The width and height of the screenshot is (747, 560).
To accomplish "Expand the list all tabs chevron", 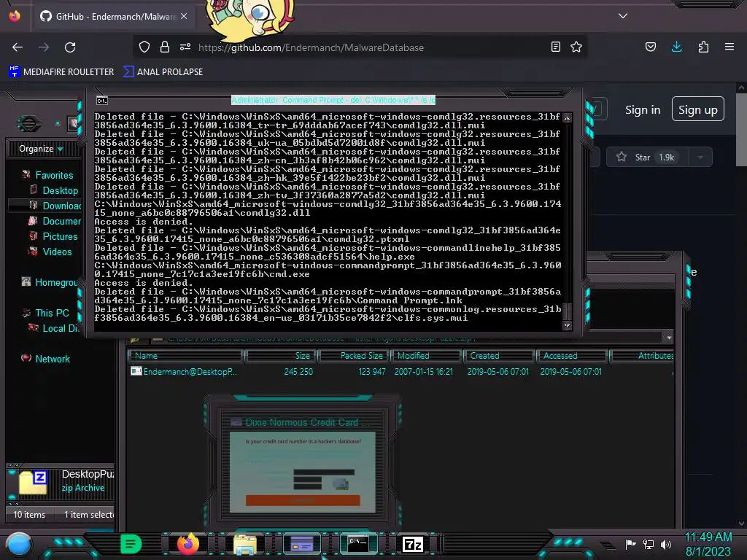I will 623,16.
